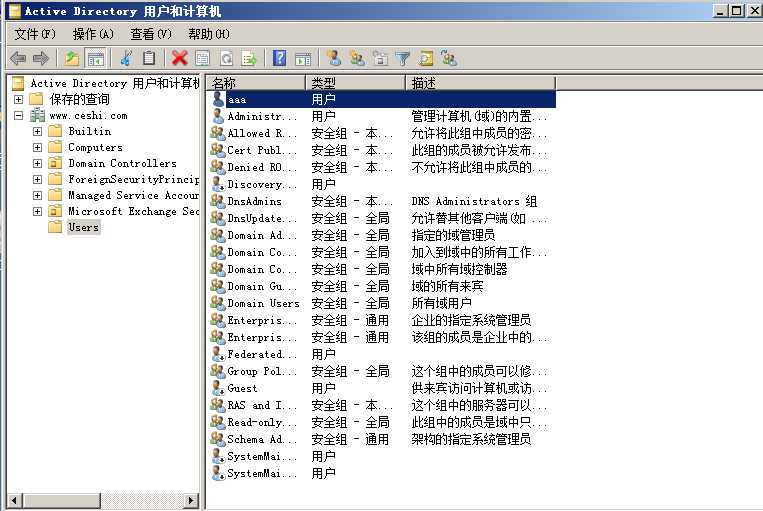Expand the ForeignSecurityPrincipals node
Image resolution: width=763 pixels, height=511 pixels.
(x=37, y=180)
